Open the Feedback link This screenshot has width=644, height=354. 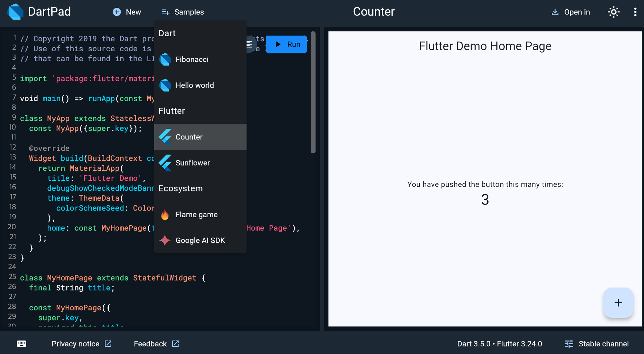[x=156, y=344]
